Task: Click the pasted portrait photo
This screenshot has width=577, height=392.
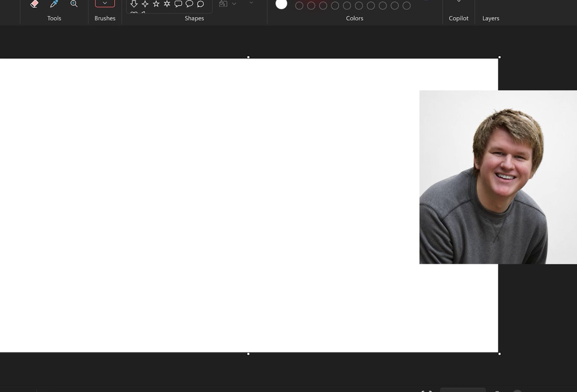Action: [498, 177]
